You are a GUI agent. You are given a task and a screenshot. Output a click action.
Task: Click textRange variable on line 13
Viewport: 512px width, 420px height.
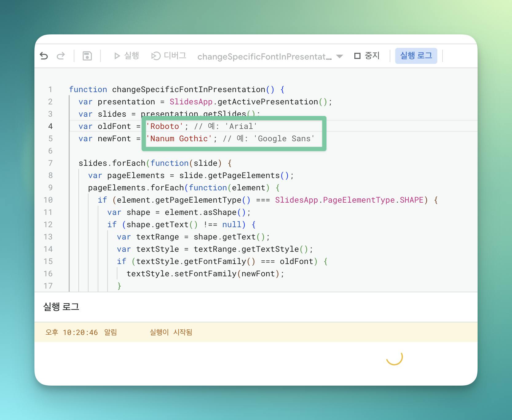pyautogui.click(x=158, y=237)
